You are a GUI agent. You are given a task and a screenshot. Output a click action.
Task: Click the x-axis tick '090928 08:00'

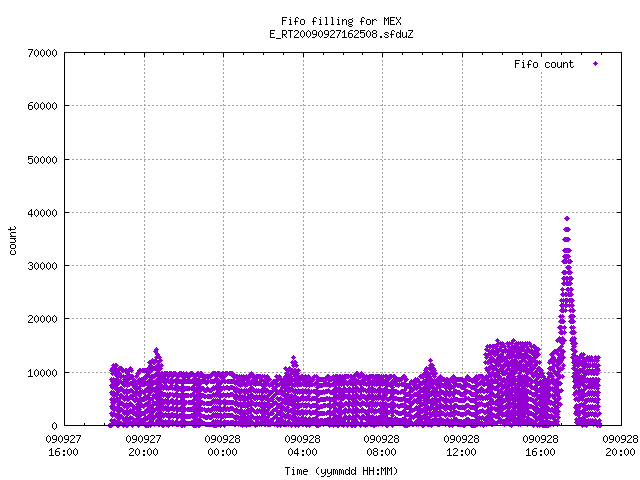coord(381,446)
